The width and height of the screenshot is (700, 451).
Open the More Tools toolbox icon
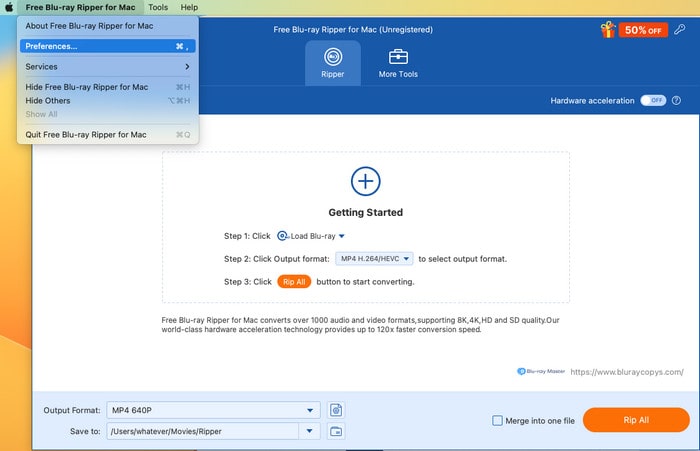[x=398, y=56]
